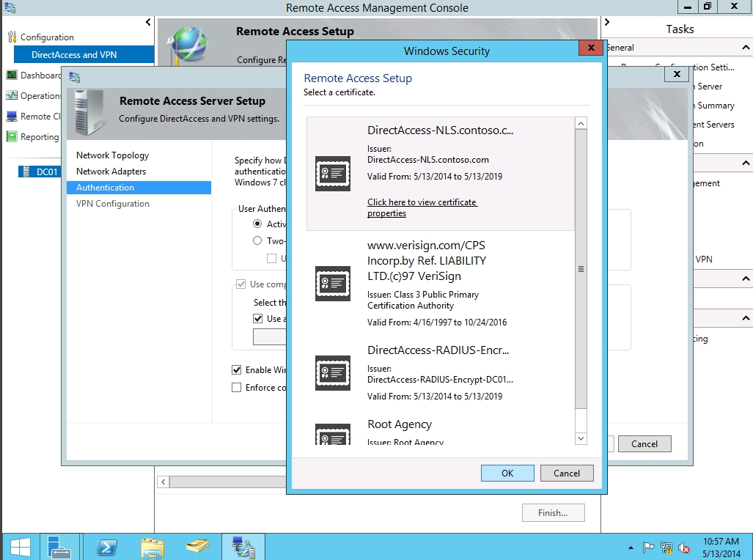Open Click here to view certificate properties
This screenshot has height=560, width=753.
pos(422,207)
